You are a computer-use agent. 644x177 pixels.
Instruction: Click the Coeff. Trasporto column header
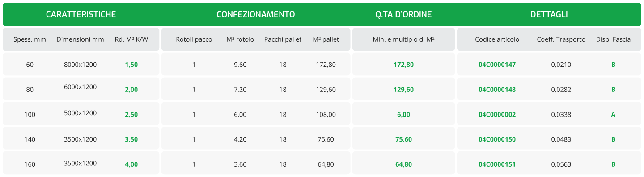(x=561, y=39)
